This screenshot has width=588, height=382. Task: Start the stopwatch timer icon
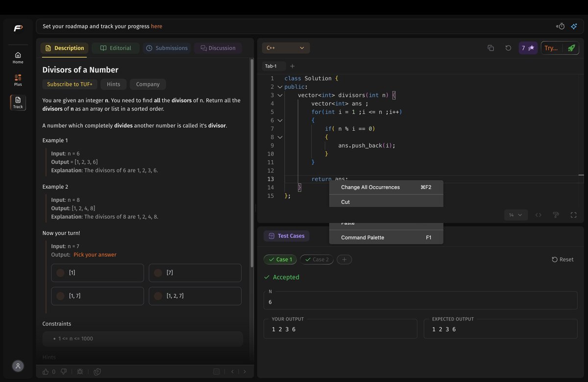click(561, 26)
